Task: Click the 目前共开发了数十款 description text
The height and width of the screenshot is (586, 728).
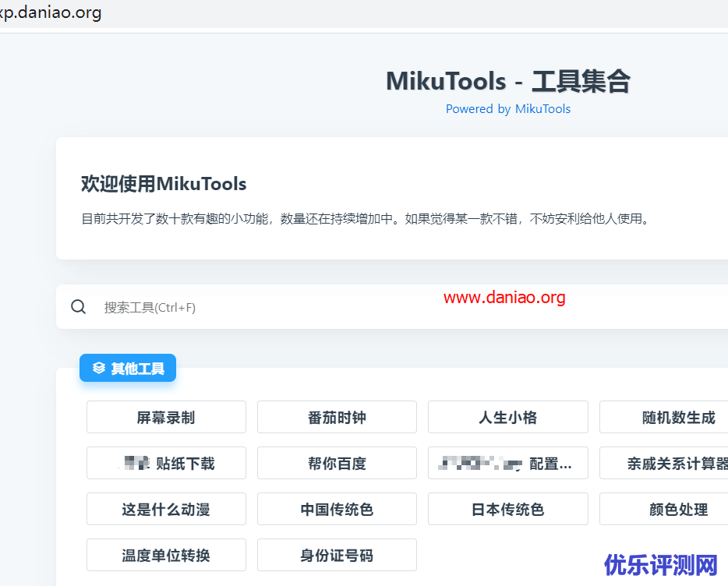Action: [366, 218]
